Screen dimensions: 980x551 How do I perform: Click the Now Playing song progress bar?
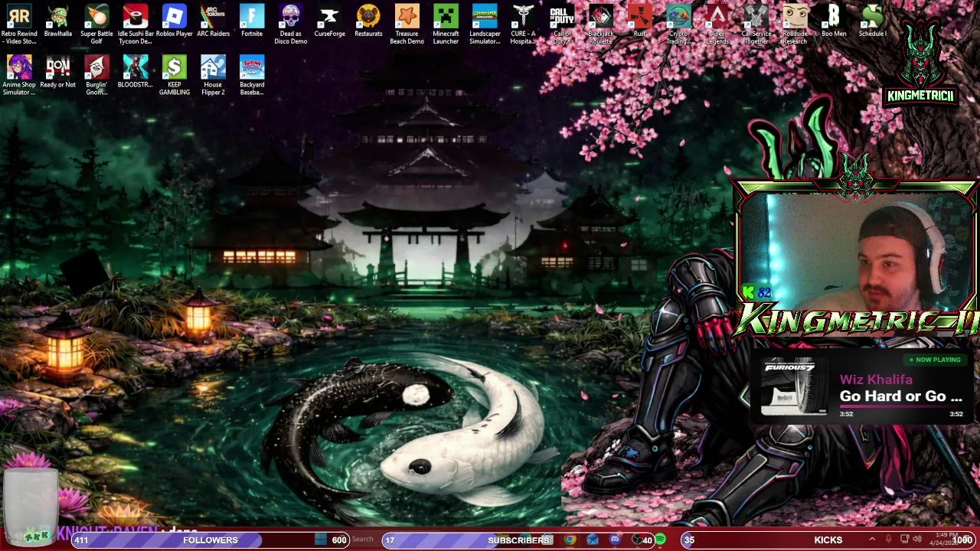coord(900,408)
